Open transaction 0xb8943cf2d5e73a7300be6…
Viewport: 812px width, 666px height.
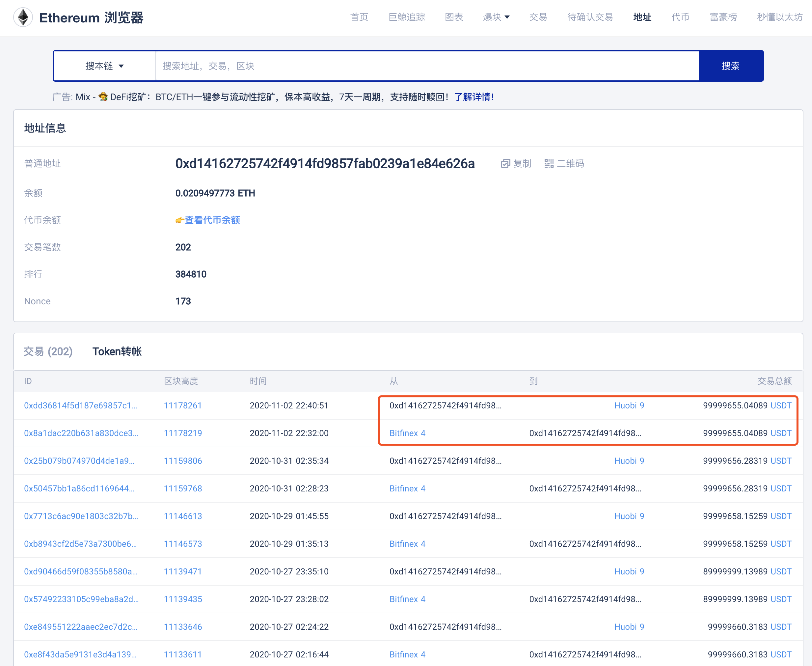80,543
